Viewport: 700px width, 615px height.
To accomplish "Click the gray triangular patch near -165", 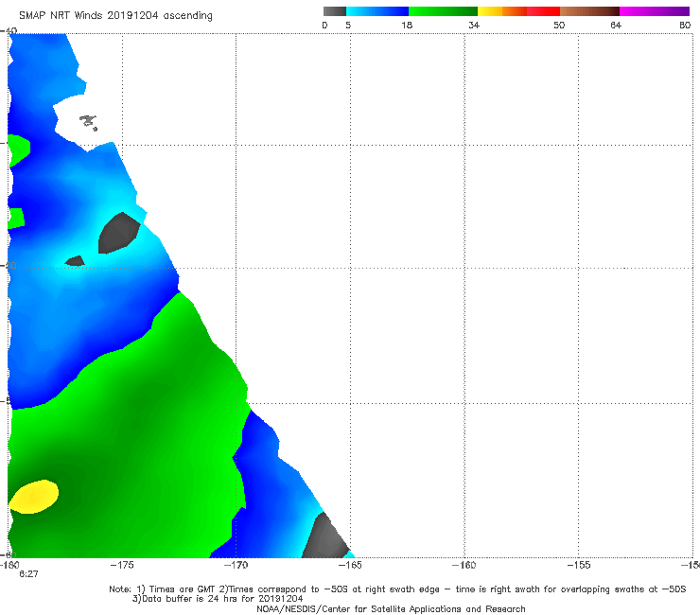I will (326, 536).
